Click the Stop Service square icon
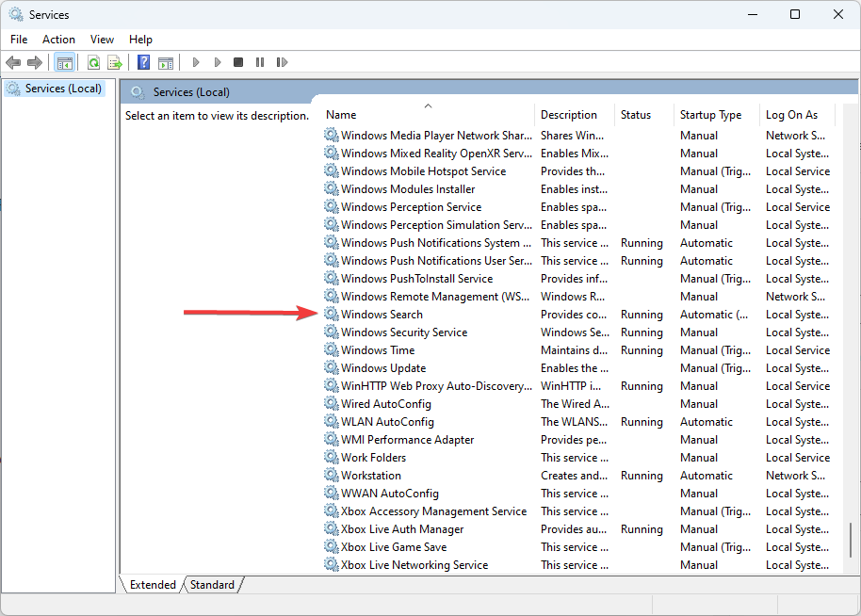 [x=238, y=62]
